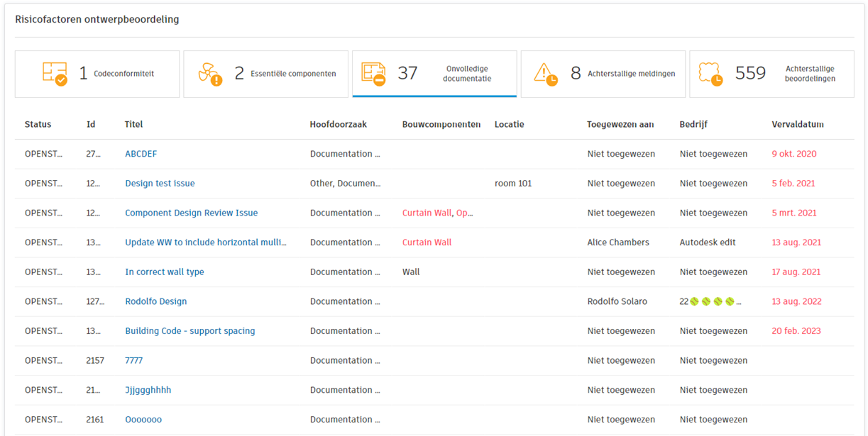Screen dimensions: 868x436
Task: Sort by Toegewezen aan column header
Action: click(x=620, y=124)
